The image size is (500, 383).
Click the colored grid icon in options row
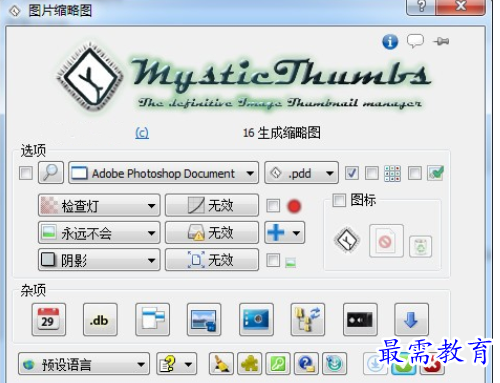tap(392, 173)
